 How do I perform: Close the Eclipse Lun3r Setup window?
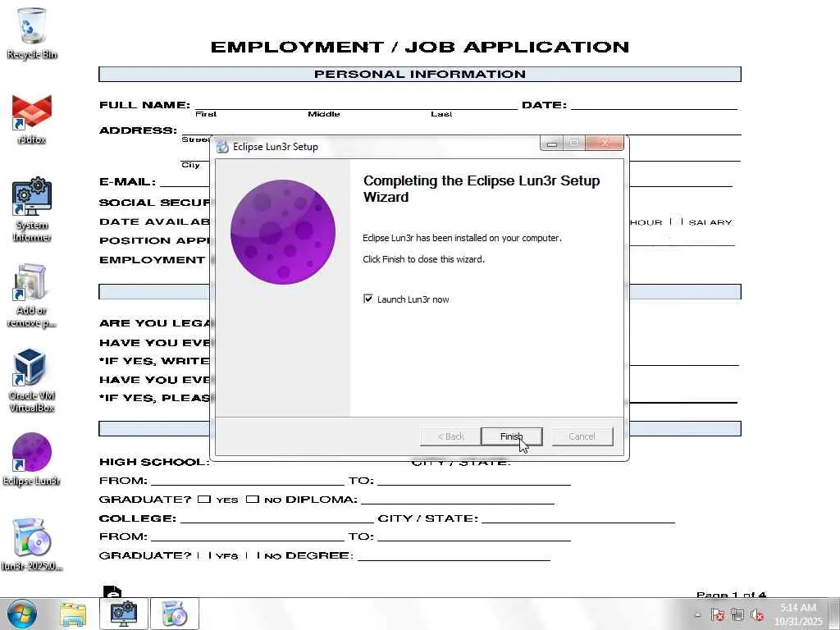[605, 143]
